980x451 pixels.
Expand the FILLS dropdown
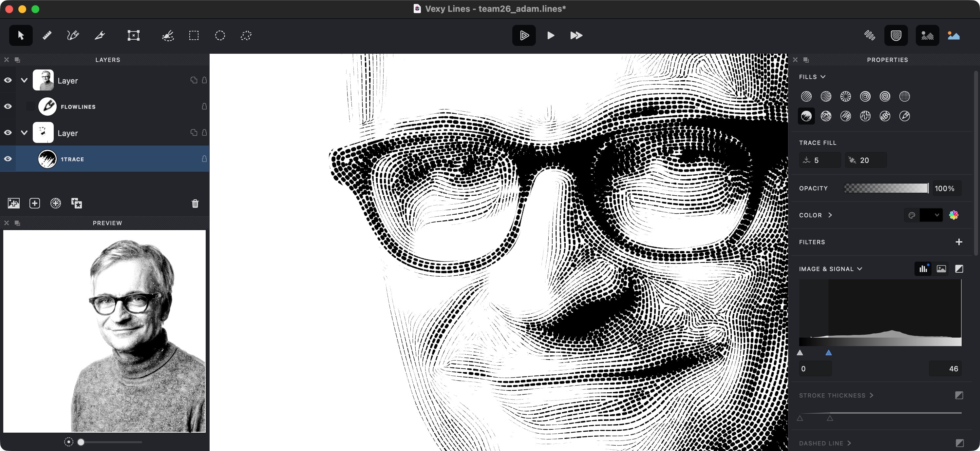pos(812,77)
